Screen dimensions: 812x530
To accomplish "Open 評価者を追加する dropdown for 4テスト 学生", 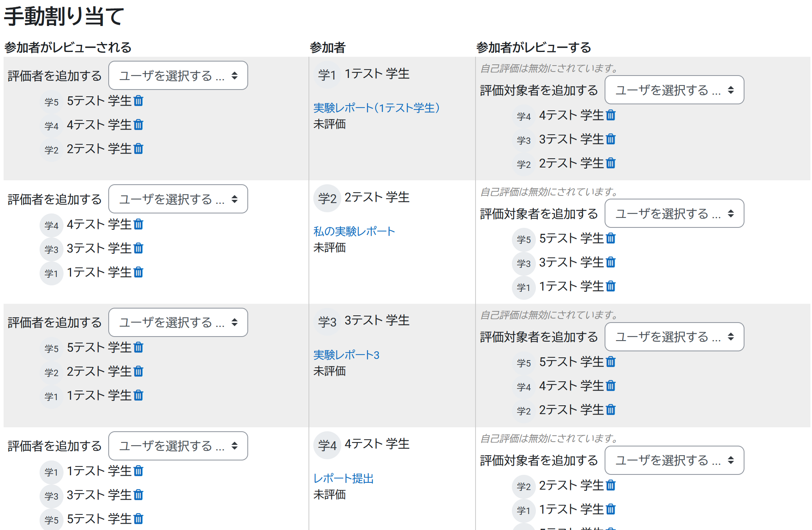I will coord(178,446).
